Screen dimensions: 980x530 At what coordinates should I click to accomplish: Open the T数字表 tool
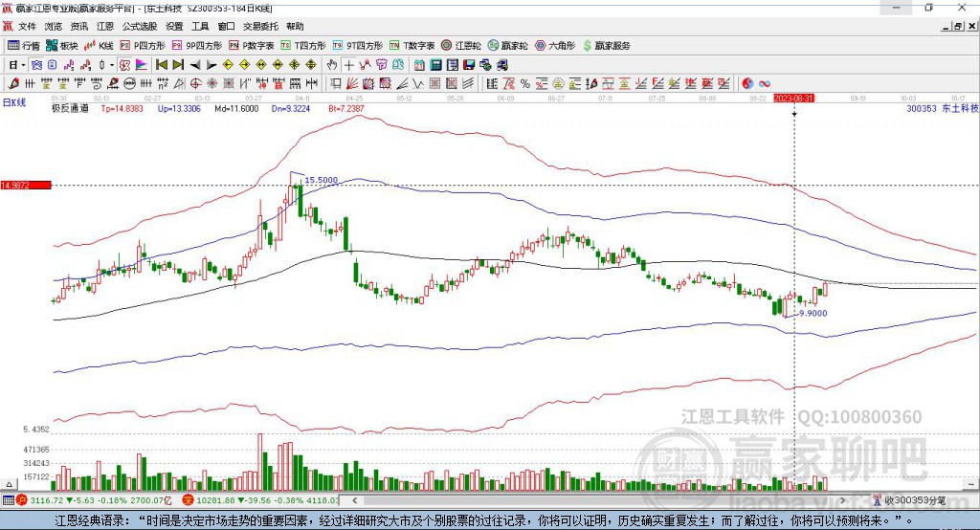tap(412, 46)
